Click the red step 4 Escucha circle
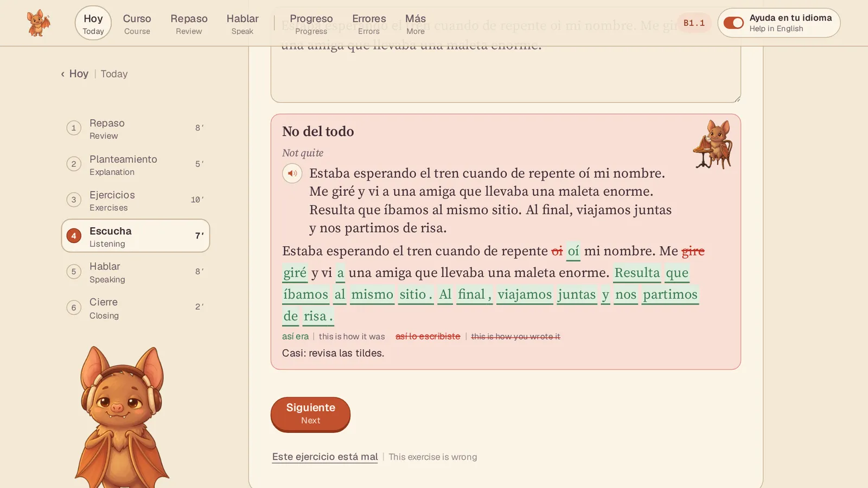 click(74, 236)
